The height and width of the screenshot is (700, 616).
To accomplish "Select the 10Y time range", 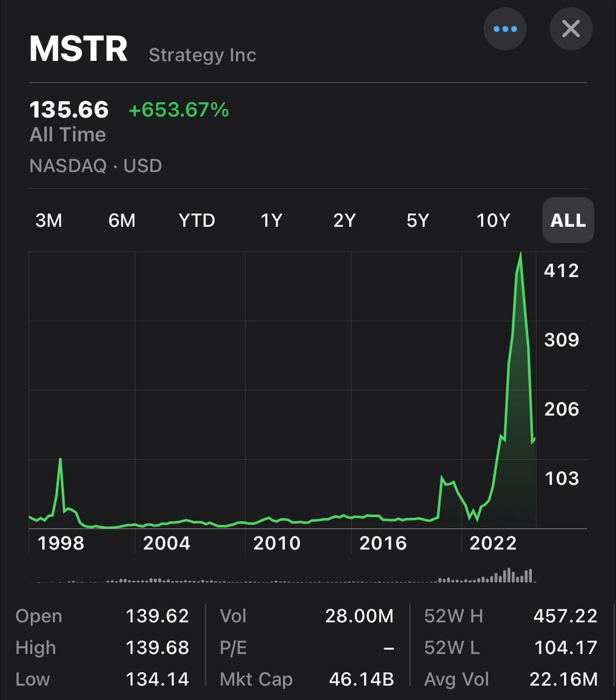I will [493, 220].
